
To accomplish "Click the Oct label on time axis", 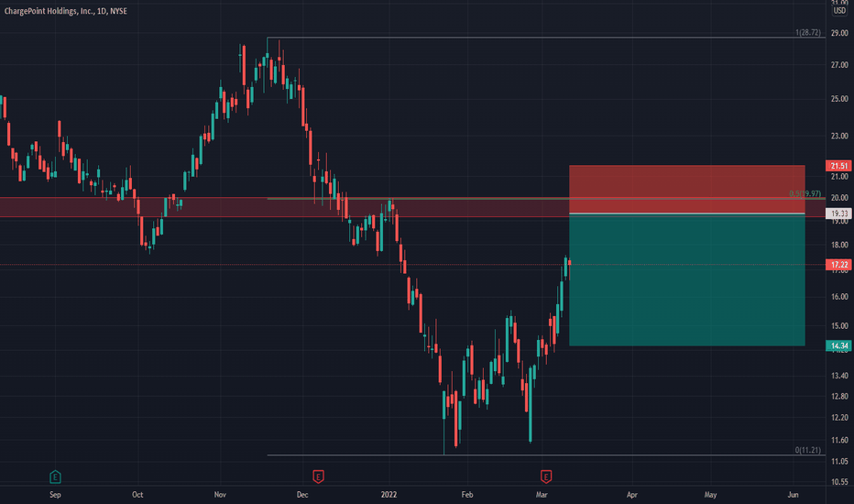I will point(137,495).
